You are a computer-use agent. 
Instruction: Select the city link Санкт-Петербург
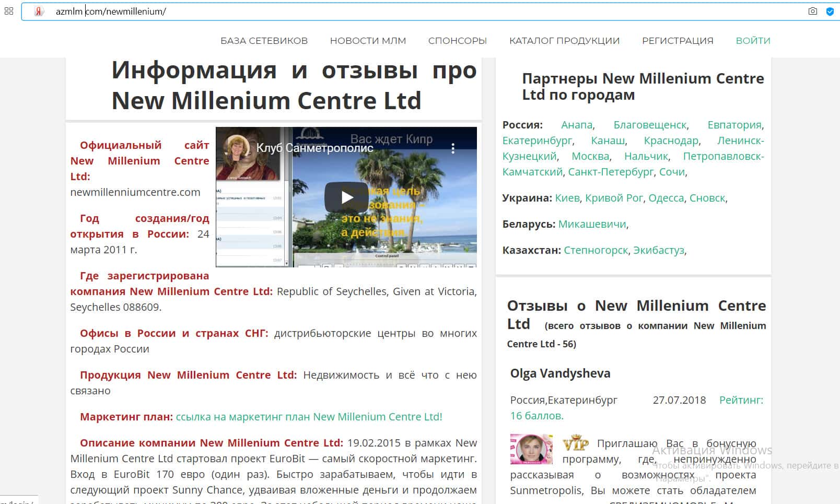pyautogui.click(x=611, y=172)
